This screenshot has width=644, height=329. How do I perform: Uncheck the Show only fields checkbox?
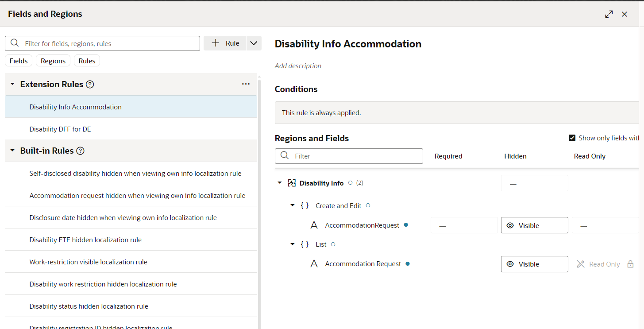[572, 138]
